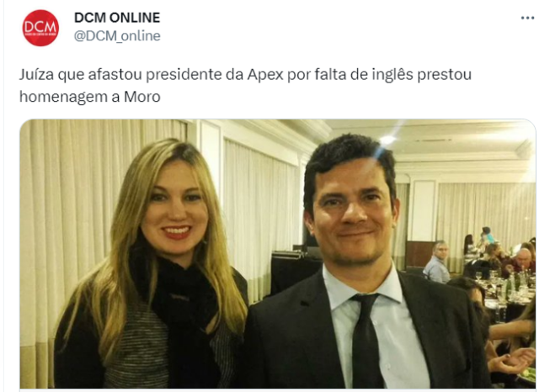Open the three-dot more options menu
The width and height of the screenshot is (539, 392).
click(527, 18)
